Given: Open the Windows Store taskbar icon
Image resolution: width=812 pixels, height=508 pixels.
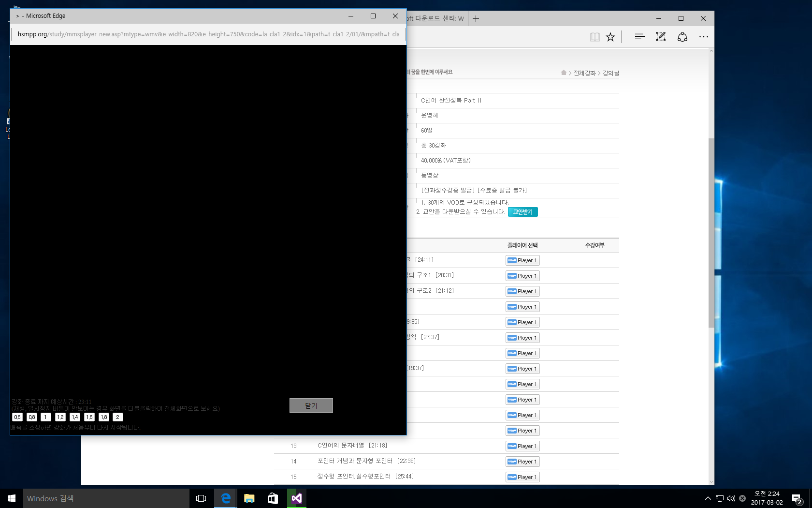Looking at the screenshot, I should coord(273,498).
